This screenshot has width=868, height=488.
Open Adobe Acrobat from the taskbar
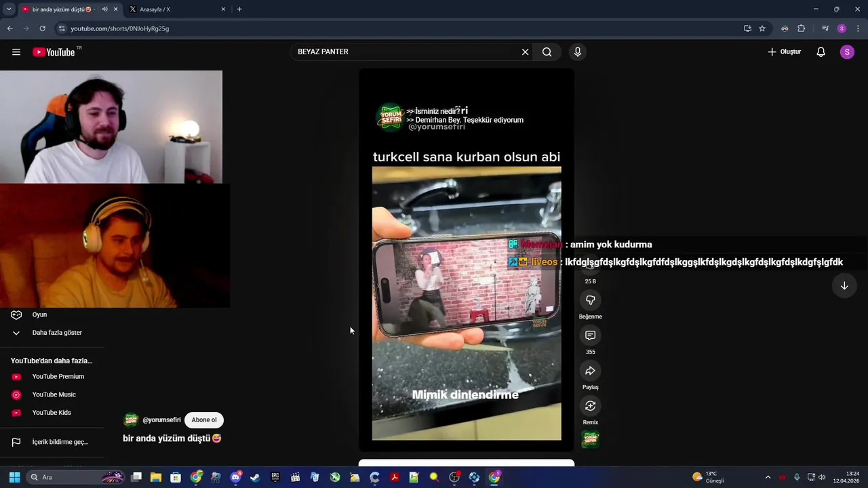pos(395,477)
